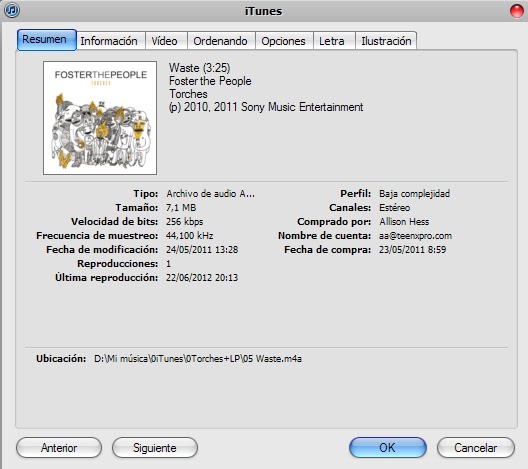
Task: Click the 'Fecha de compra:' label
Action: 328,249
